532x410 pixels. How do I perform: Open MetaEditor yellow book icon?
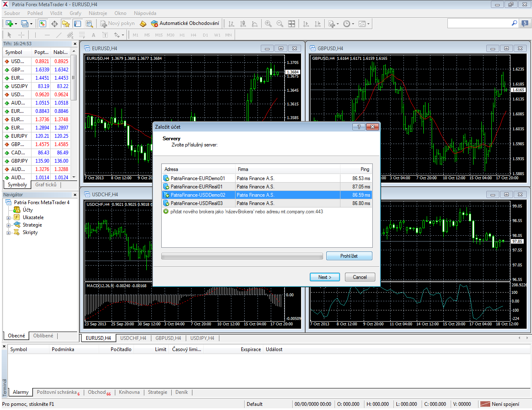point(143,24)
